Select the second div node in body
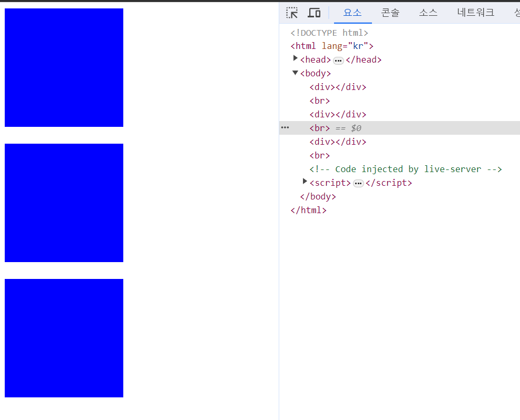 (338, 115)
